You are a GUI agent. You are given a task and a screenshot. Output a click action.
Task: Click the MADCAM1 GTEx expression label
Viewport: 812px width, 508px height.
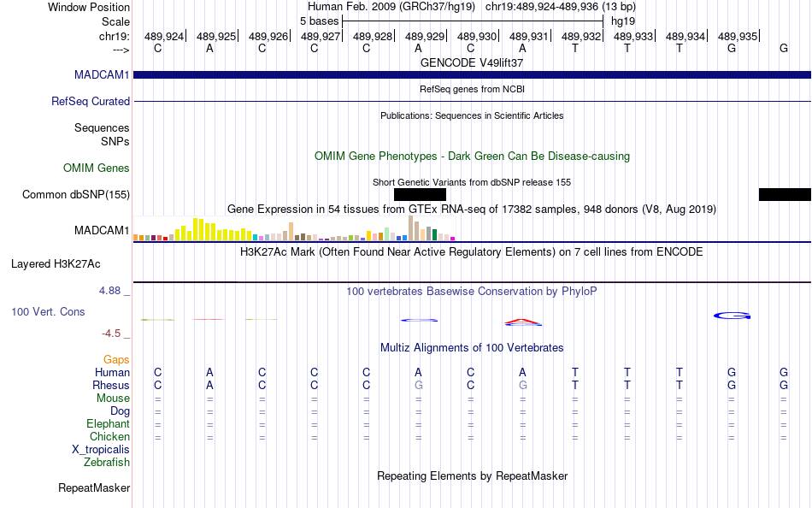pos(102,230)
